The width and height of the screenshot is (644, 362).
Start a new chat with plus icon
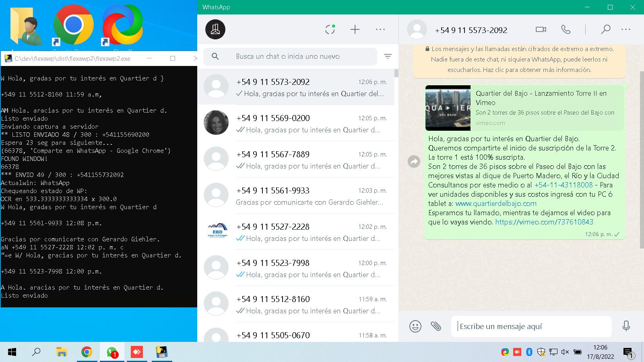coord(355,29)
